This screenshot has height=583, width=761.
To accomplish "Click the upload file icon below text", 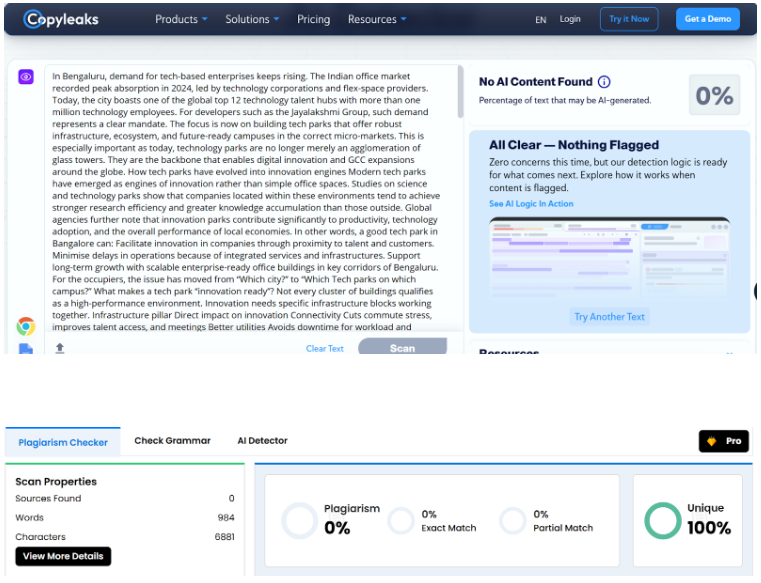I will point(60,348).
